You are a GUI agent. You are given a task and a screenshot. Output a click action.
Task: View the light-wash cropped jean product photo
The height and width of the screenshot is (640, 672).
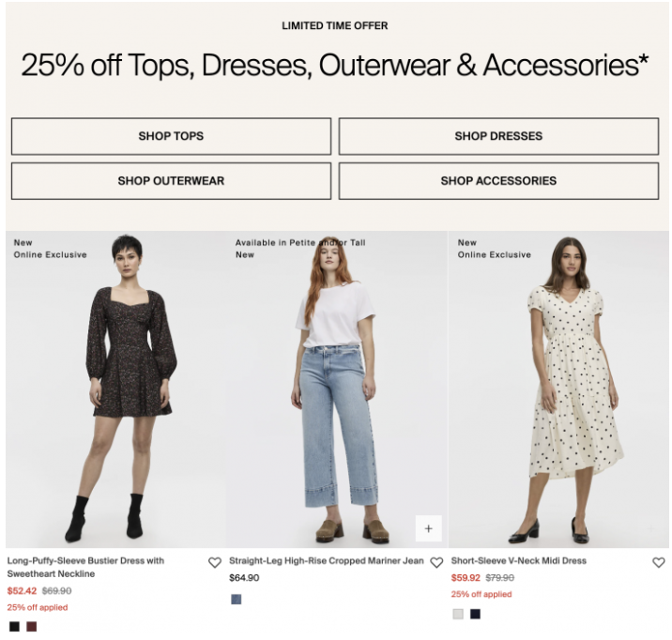(x=336, y=389)
